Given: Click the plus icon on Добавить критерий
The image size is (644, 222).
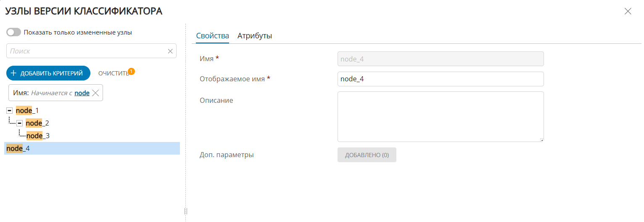Looking at the screenshot, I should [13, 73].
